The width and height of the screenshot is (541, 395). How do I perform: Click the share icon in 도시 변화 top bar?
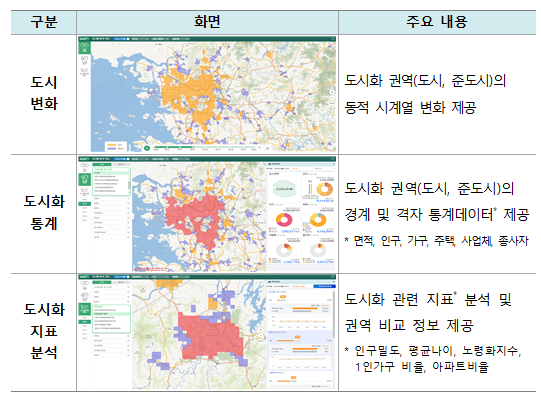pyautogui.click(x=333, y=39)
